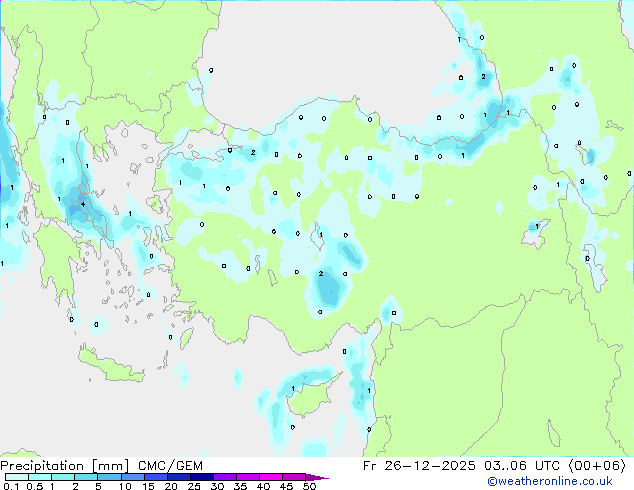Select the 0.1–0.5 mm palest legend swatch
The image size is (634, 490).
[17, 477]
